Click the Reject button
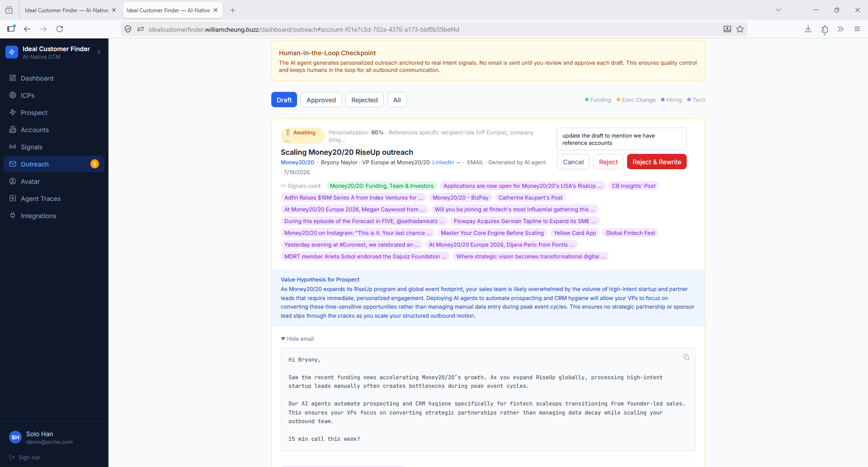Viewport: 868px width, 467px height. tap(608, 162)
